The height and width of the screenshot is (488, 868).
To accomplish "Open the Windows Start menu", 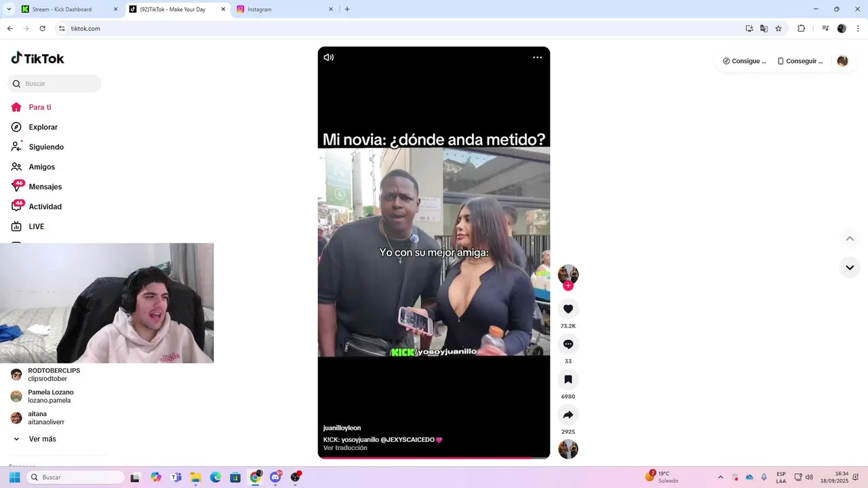I will 14,477.
